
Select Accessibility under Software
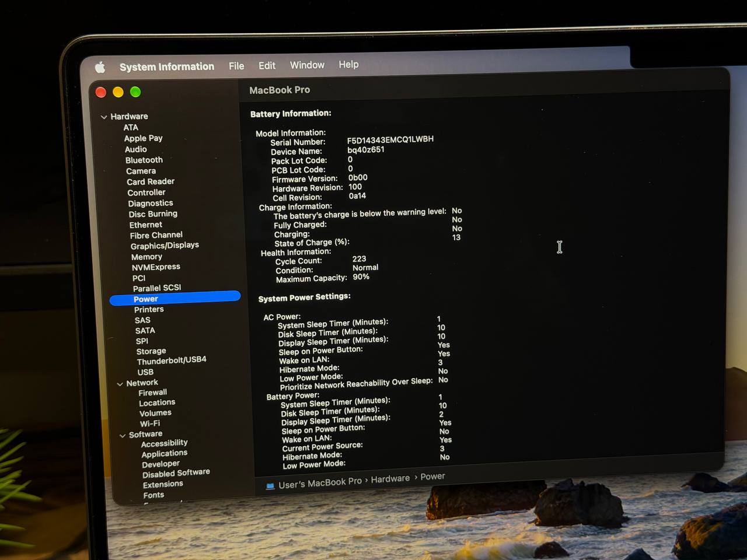click(165, 443)
